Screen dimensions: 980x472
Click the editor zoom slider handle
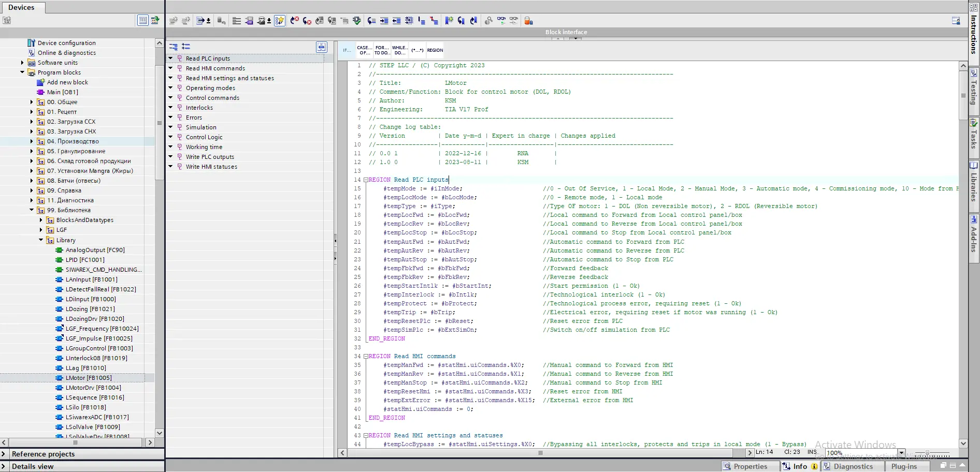coord(927,453)
